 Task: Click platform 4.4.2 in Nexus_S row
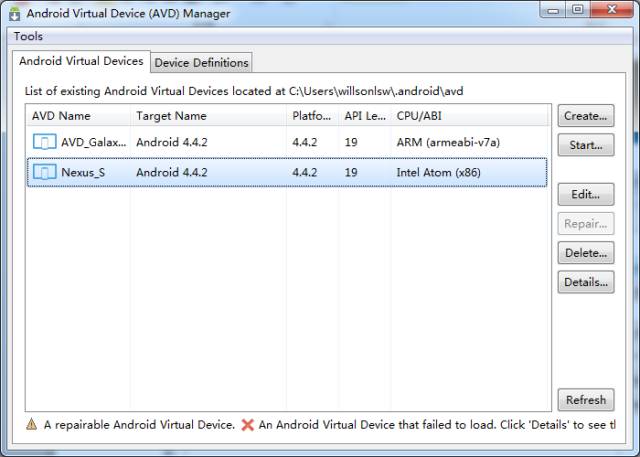[304, 172]
